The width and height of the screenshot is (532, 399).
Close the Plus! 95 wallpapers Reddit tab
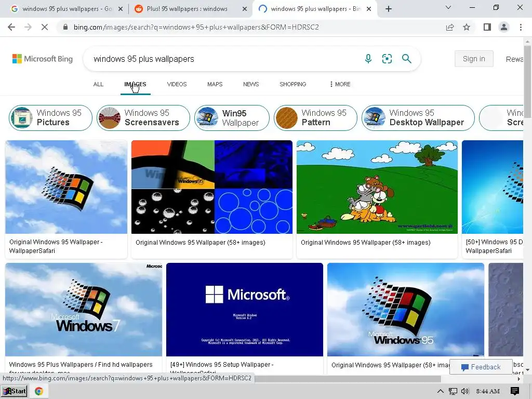245,9
